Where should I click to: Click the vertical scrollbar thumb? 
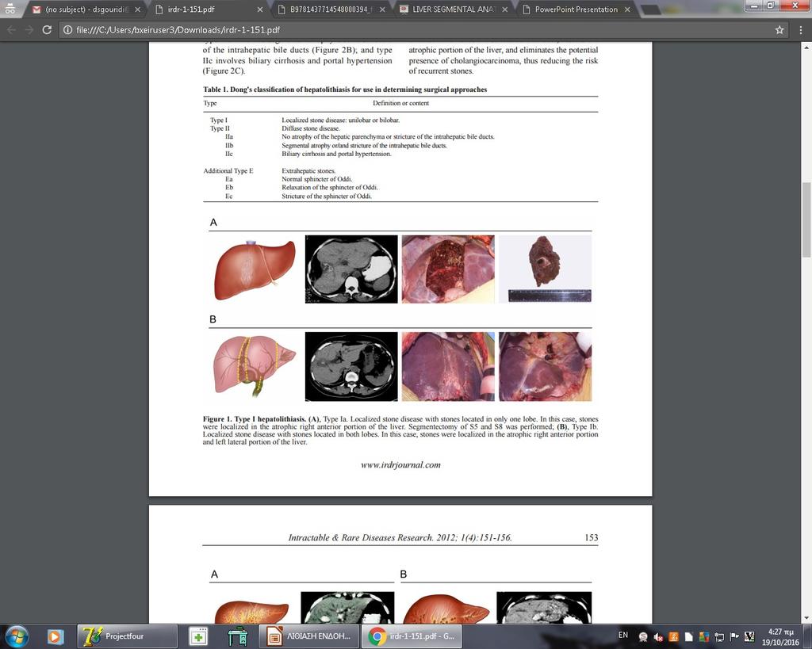tap(806, 220)
